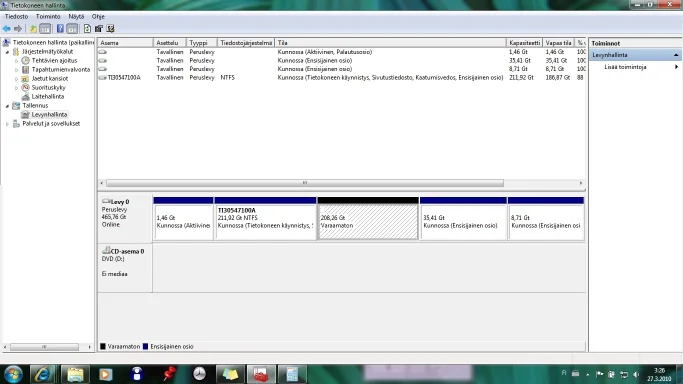Select the 1,46 Gt partition block
This screenshot has height=384, width=683.
point(183,219)
